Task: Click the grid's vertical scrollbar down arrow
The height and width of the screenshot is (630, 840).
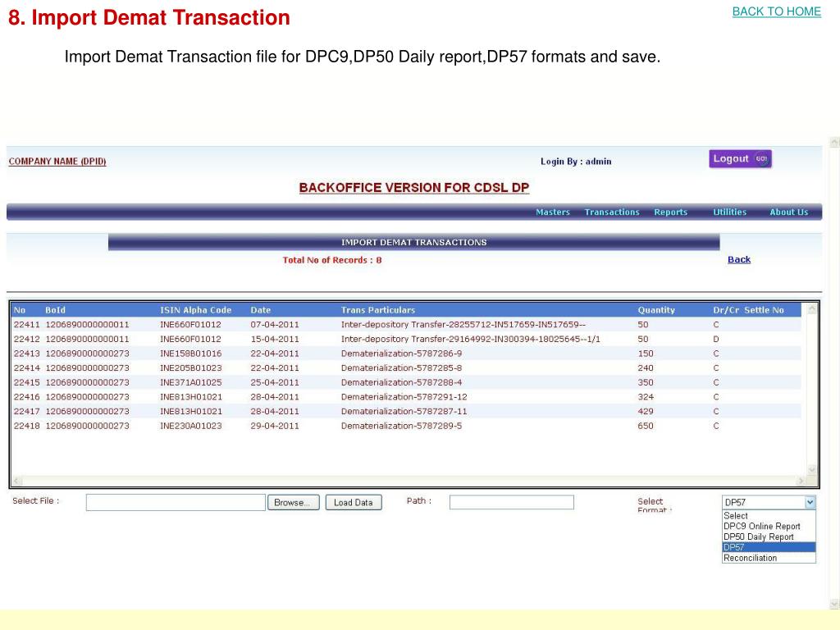Action: (x=811, y=470)
